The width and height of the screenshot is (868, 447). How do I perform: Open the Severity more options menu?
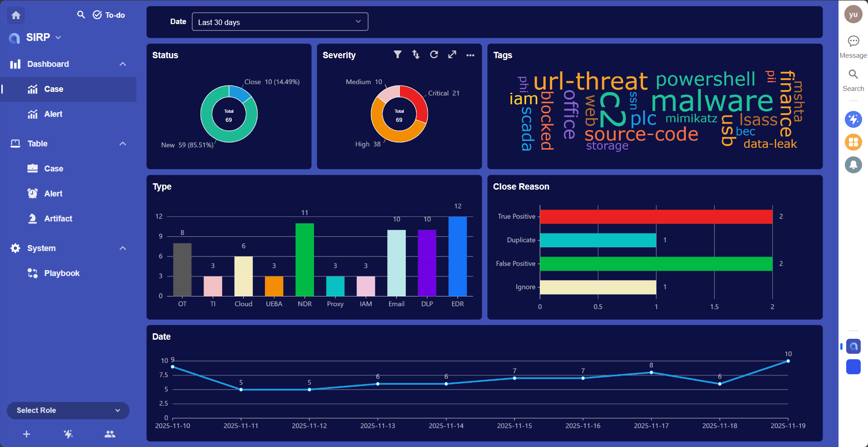pyautogui.click(x=470, y=55)
